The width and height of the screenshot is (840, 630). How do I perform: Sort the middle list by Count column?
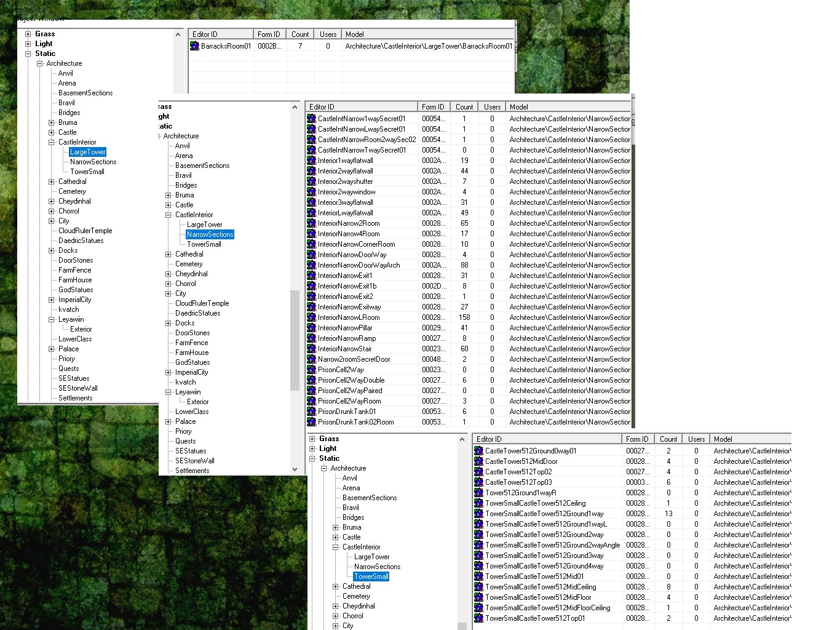(x=464, y=107)
